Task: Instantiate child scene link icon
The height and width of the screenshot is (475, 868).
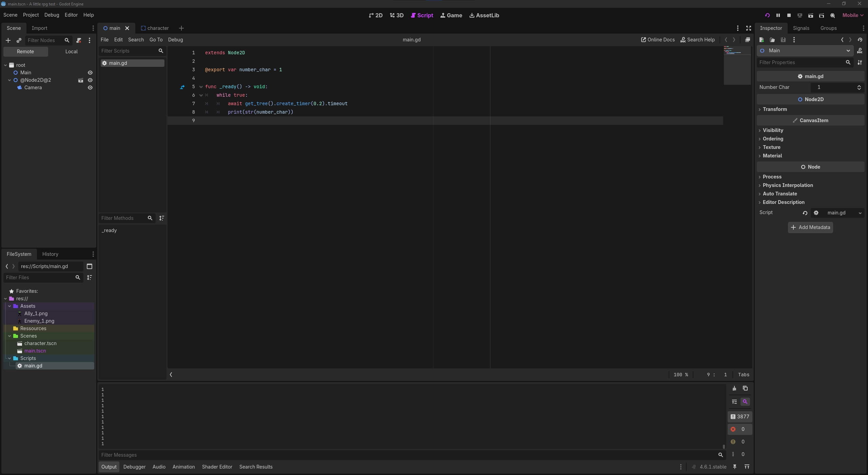Action: pyautogui.click(x=19, y=40)
